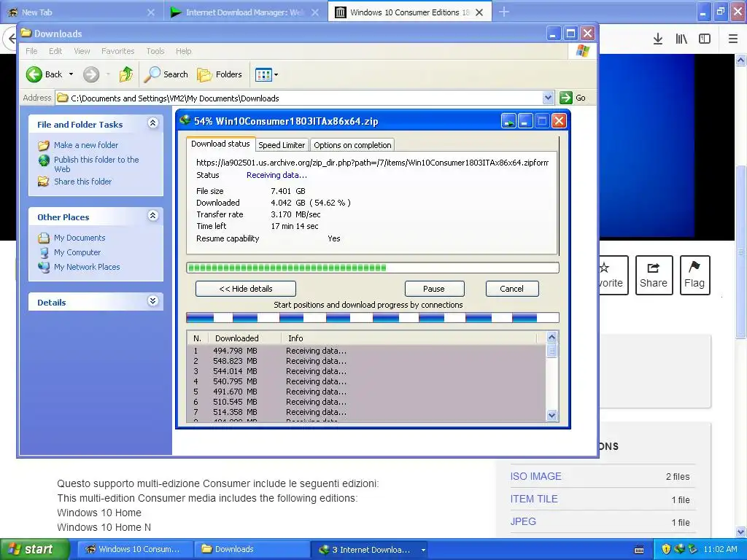
Task: Click Share this folder
Action: [82, 182]
